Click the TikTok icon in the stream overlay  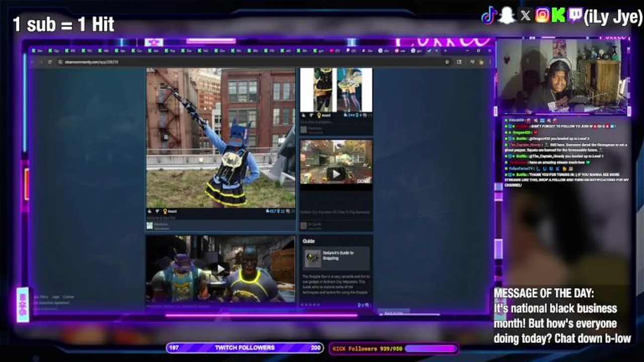coord(489,16)
